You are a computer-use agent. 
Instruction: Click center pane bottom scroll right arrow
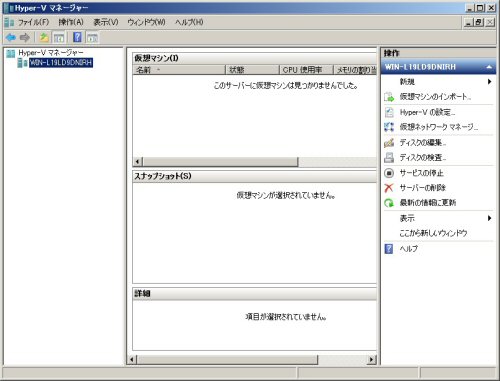(372, 360)
